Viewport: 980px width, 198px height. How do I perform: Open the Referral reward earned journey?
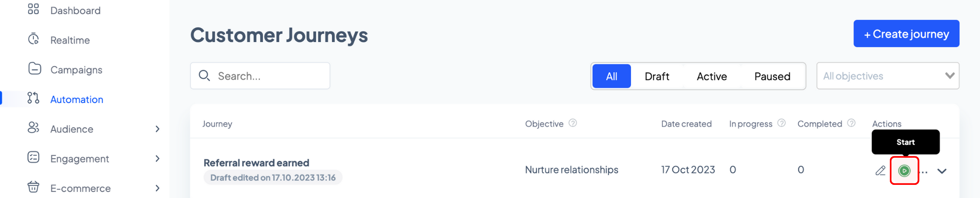(x=256, y=163)
